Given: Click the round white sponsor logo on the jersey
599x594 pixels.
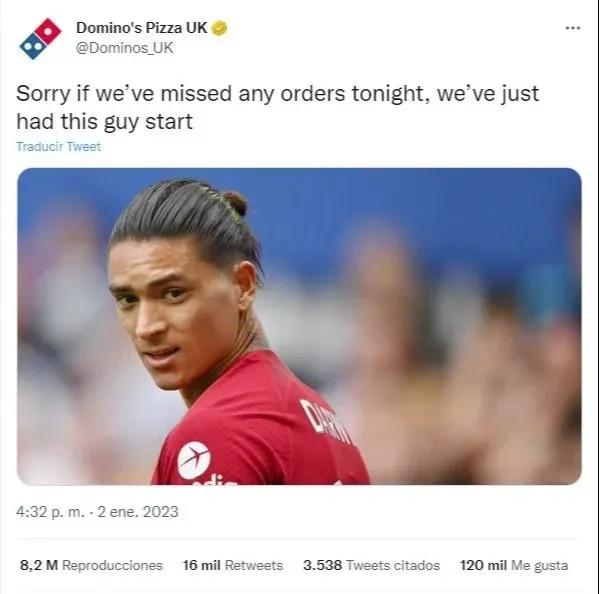Looking at the screenshot, I should pos(194,460).
